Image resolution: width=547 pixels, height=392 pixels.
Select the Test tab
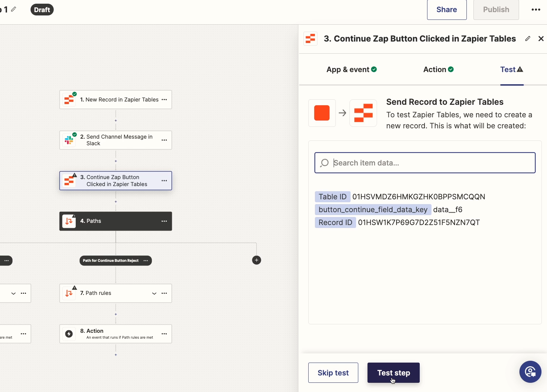click(x=512, y=70)
